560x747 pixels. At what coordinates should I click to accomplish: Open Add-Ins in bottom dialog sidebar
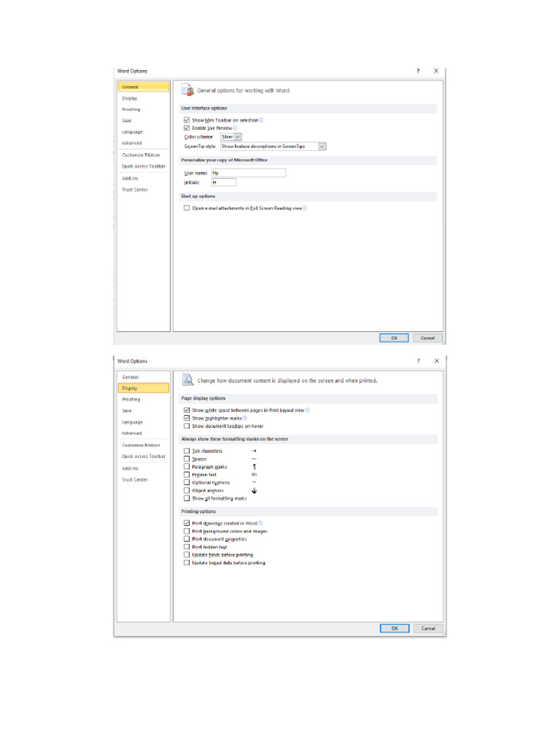pos(144,468)
